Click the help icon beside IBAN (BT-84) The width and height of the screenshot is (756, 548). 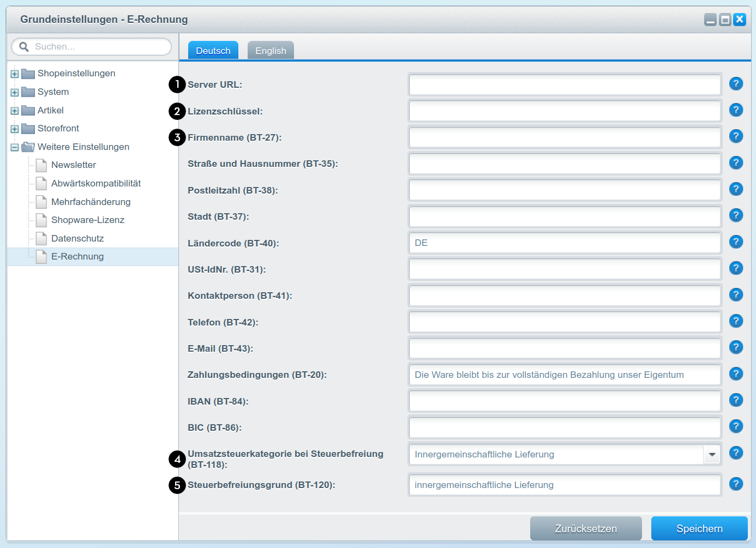point(736,400)
